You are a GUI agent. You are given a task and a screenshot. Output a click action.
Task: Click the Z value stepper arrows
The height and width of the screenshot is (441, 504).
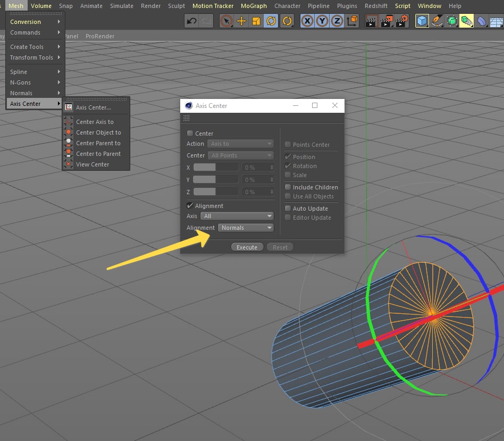point(272,192)
